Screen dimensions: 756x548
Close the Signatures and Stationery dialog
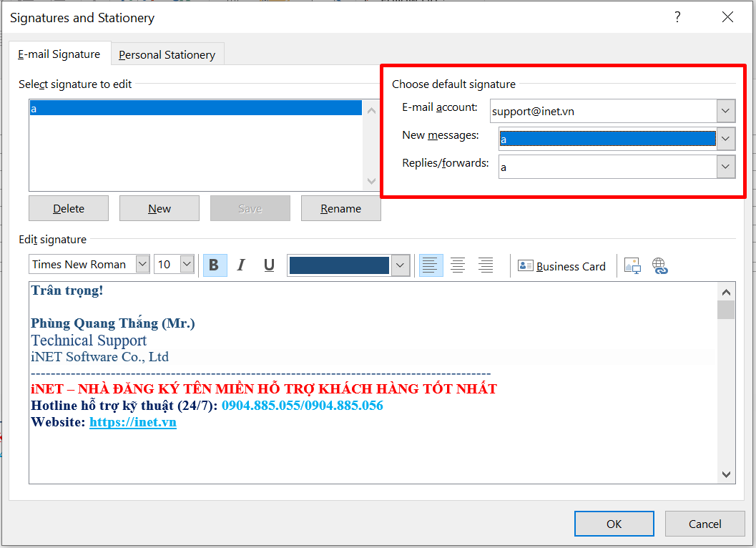(x=727, y=17)
